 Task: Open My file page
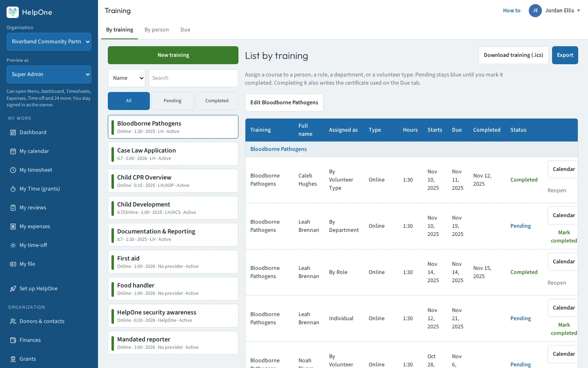[49, 264]
